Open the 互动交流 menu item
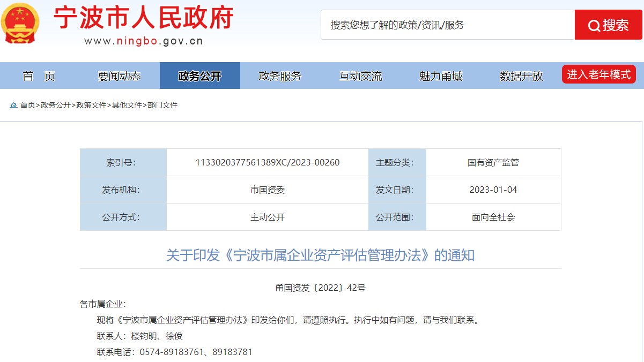 pos(360,76)
